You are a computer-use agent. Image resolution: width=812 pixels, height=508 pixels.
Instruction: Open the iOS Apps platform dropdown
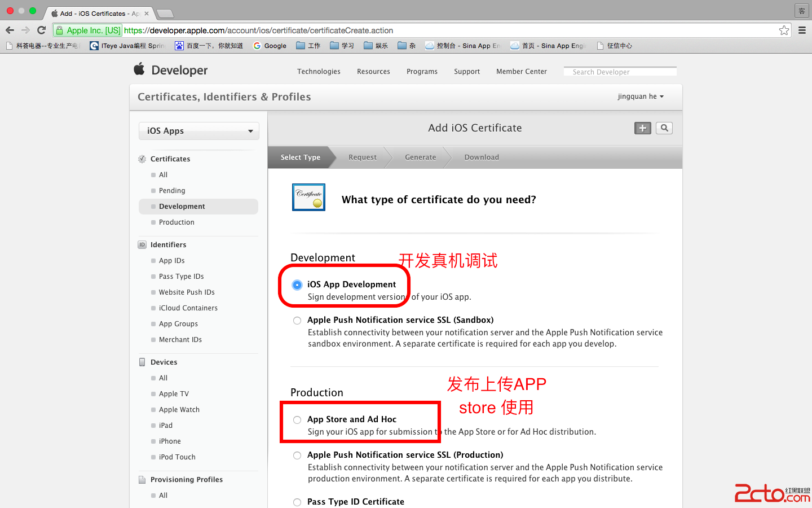(199, 131)
